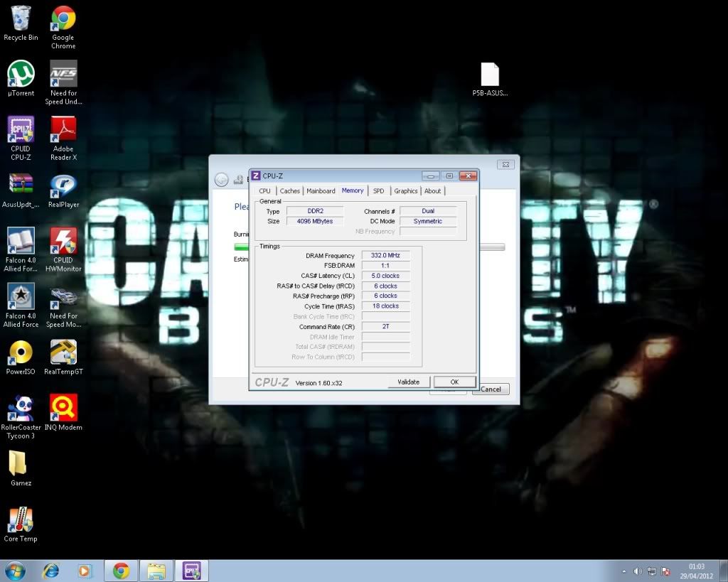Open the volume control in the system tray
Viewport: 728px width, 582px height.
(638, 571)
